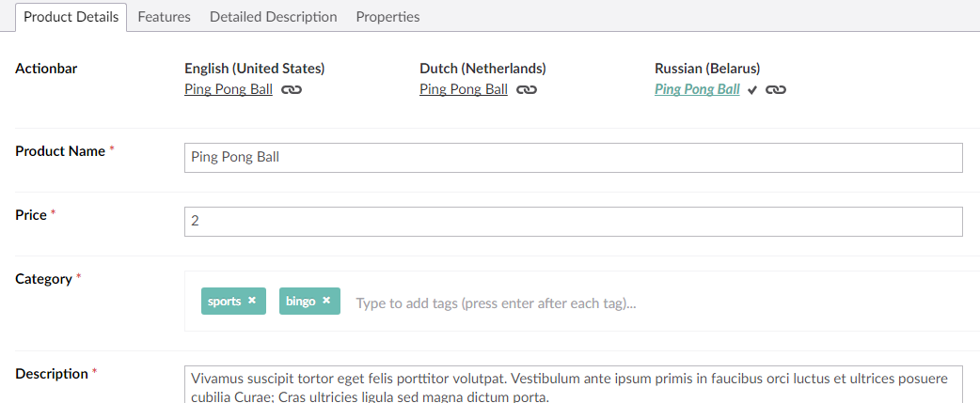Remove the sports category tag

point(252,301)
